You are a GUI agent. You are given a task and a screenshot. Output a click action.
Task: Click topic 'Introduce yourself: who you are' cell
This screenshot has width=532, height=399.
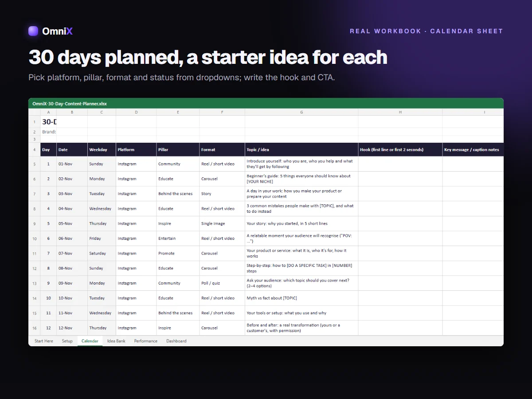(301, 164)
